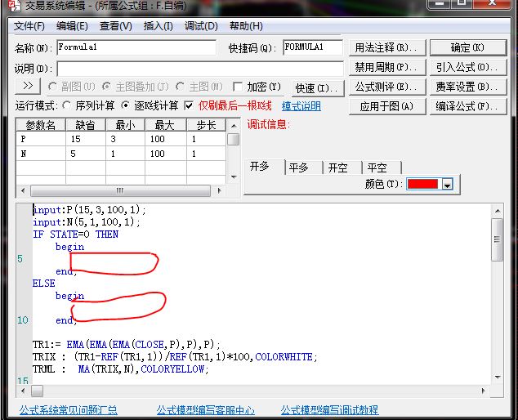Open 公式模型编写客服中心 link
The image size is (518, 420).
(x=205, y=410)
